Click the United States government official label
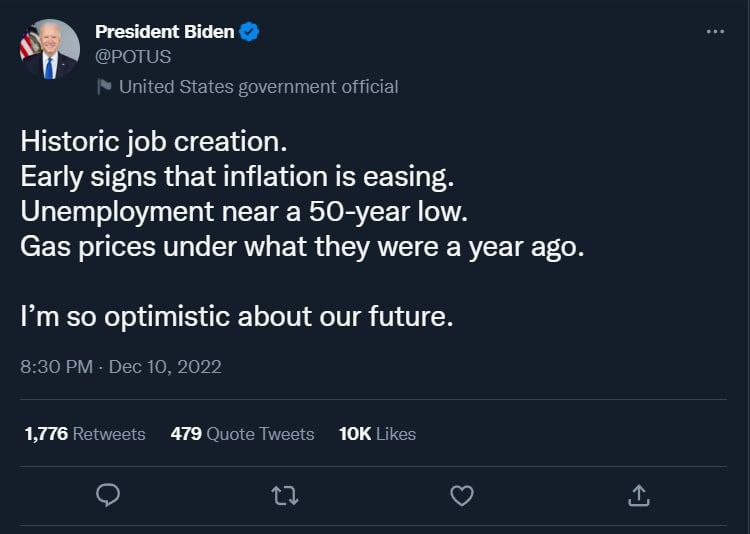 [258, 87]
